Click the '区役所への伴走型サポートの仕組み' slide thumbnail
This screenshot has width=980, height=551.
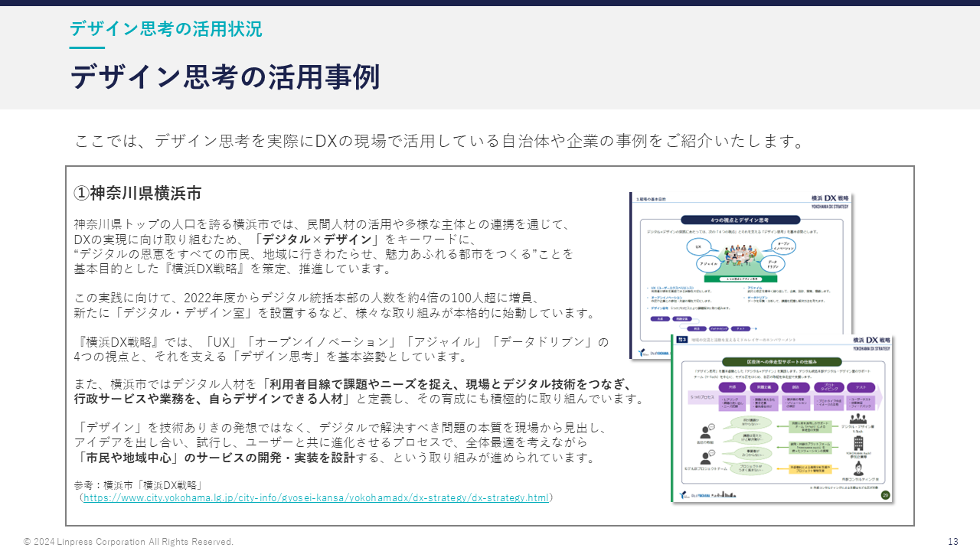click(782, 419)
